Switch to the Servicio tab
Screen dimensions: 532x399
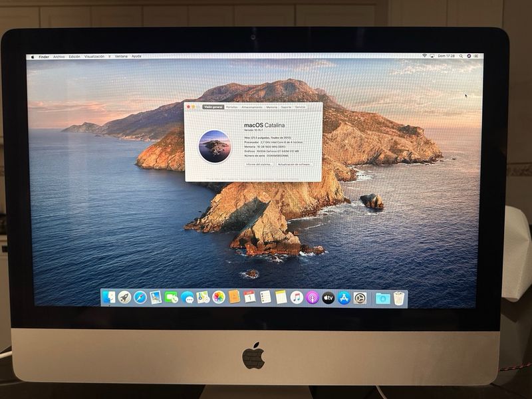tap(301, 107)
